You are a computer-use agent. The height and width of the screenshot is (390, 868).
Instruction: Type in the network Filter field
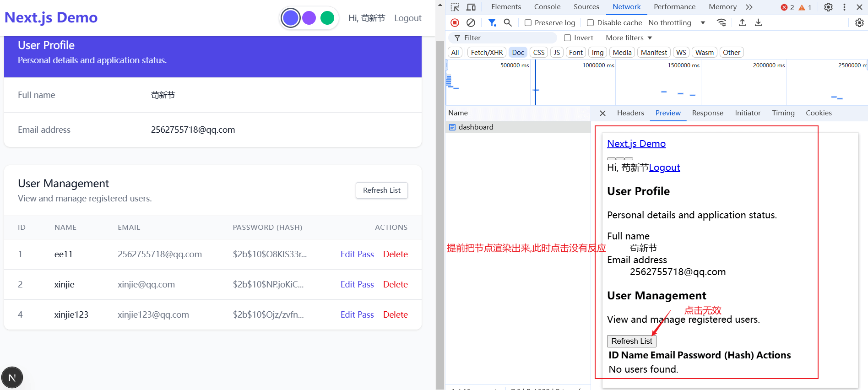tap(508, 38)
